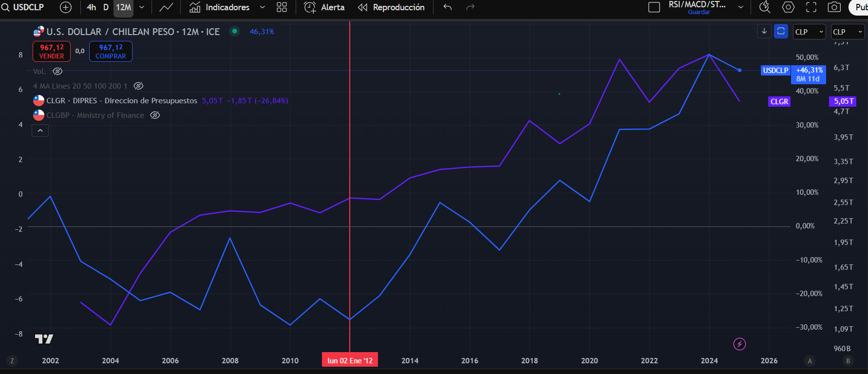868x374 pixels.
Task: Click the green market status dot
Action: click(x=235, y=31)
